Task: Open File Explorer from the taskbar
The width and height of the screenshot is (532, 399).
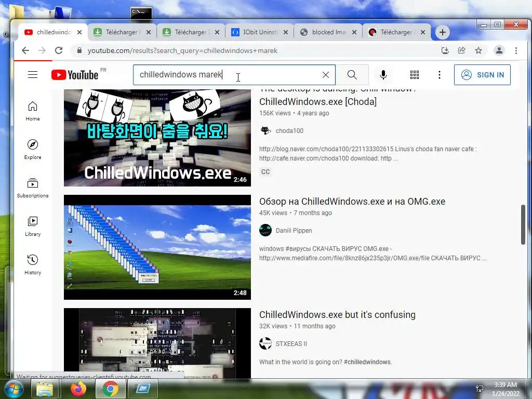Action: pyautogui.click(x=45, y=389)
